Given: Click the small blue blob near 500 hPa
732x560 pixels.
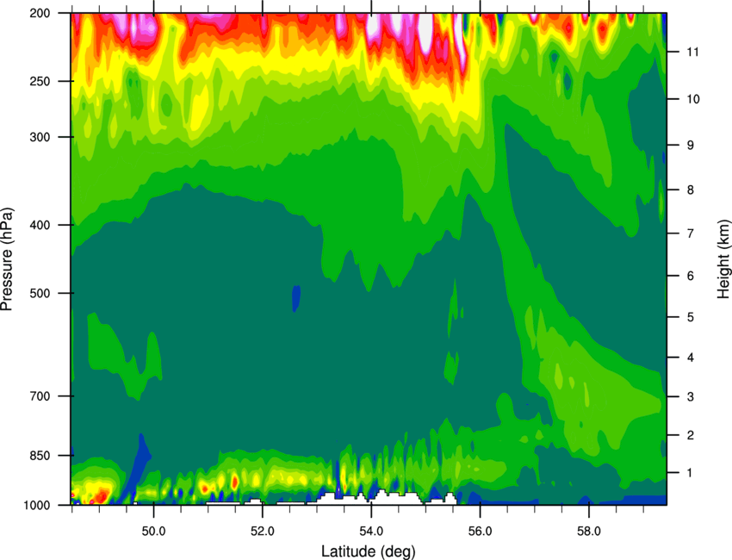Looking at the screenshot, I should [x=296, y=298].
